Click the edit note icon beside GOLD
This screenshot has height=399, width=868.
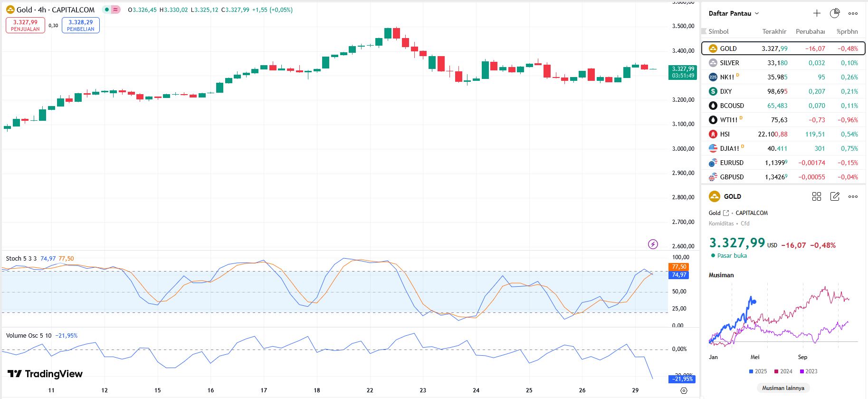coord(835,196)
